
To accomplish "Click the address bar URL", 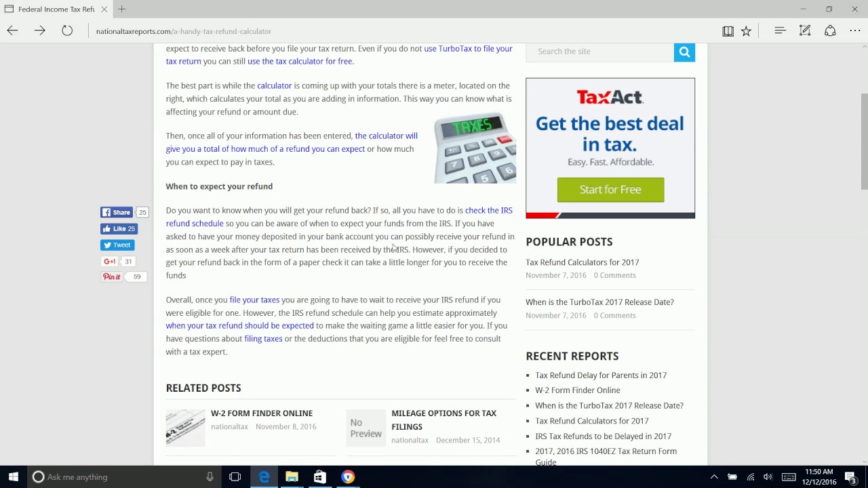I will tap(184, 31).
